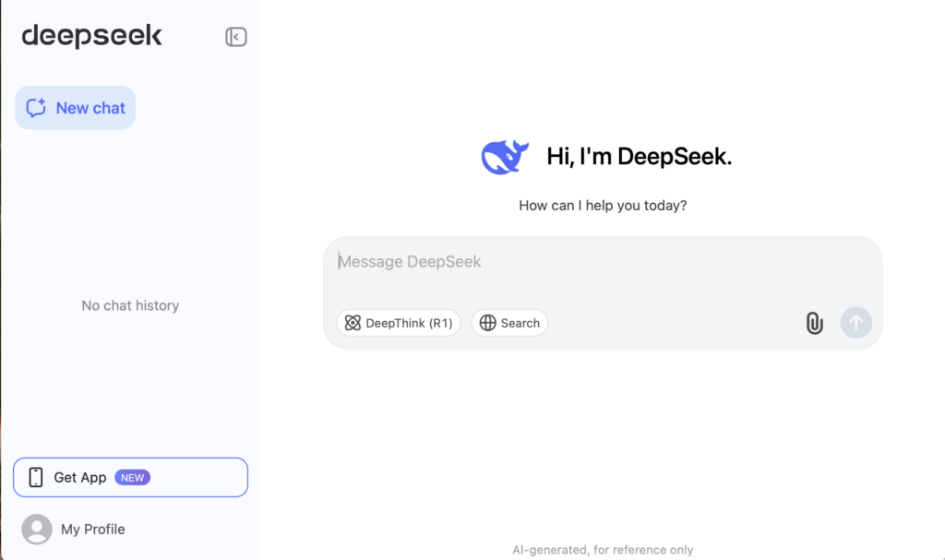Start a New chat
945x560 pixels.
(x=76, y=108)
